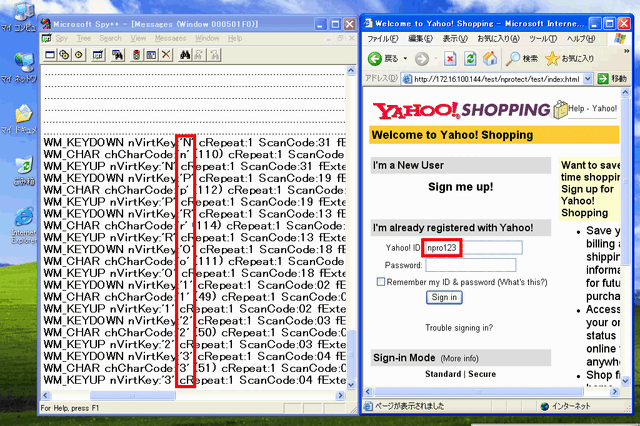Viewport: 640px width, 426px height.
Task: Click the Spy++ vertical scrollbar down arrow
Action: tap(351, 384)
